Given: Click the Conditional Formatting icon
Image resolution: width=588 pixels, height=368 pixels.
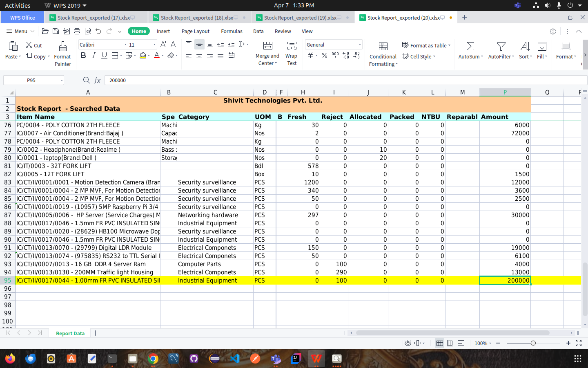Looking at the screenshot, I should (383, 46).
